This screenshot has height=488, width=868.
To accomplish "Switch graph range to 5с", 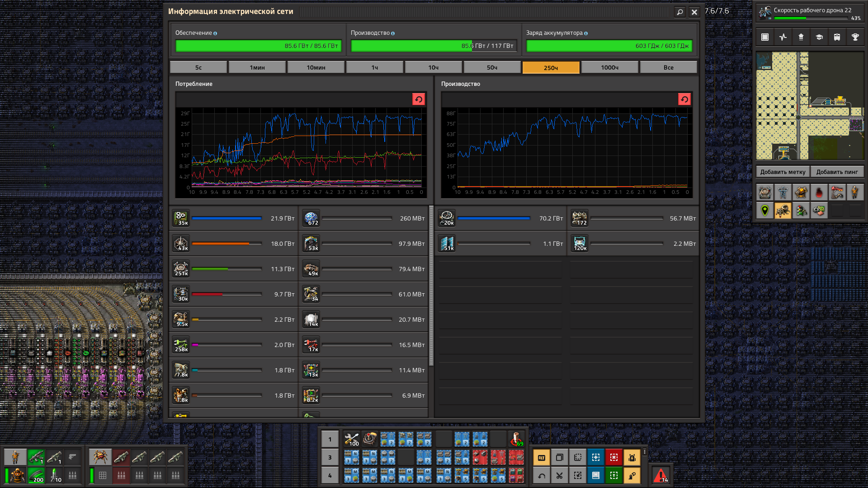I will point(198,67).
